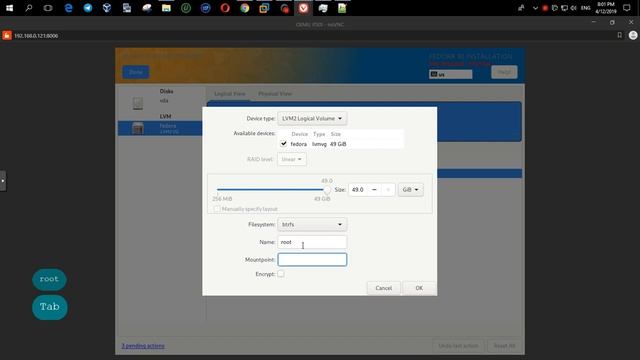Select the vda disk icon
This screenshot has width=640, height=360.
(138, 103)
